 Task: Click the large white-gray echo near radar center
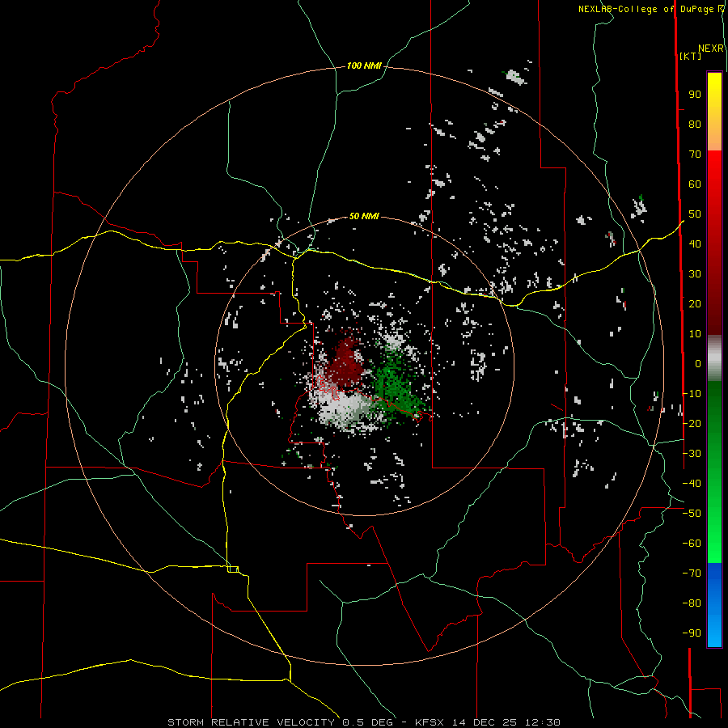coord(343,406)
